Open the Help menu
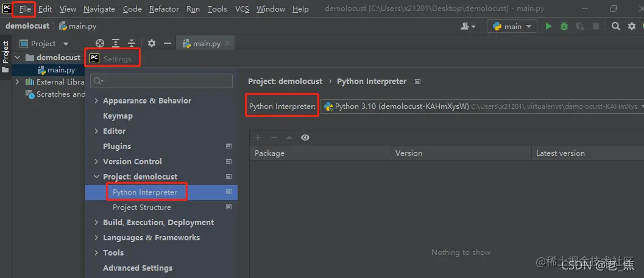This screenshot has width=644, height=278. 300,9
